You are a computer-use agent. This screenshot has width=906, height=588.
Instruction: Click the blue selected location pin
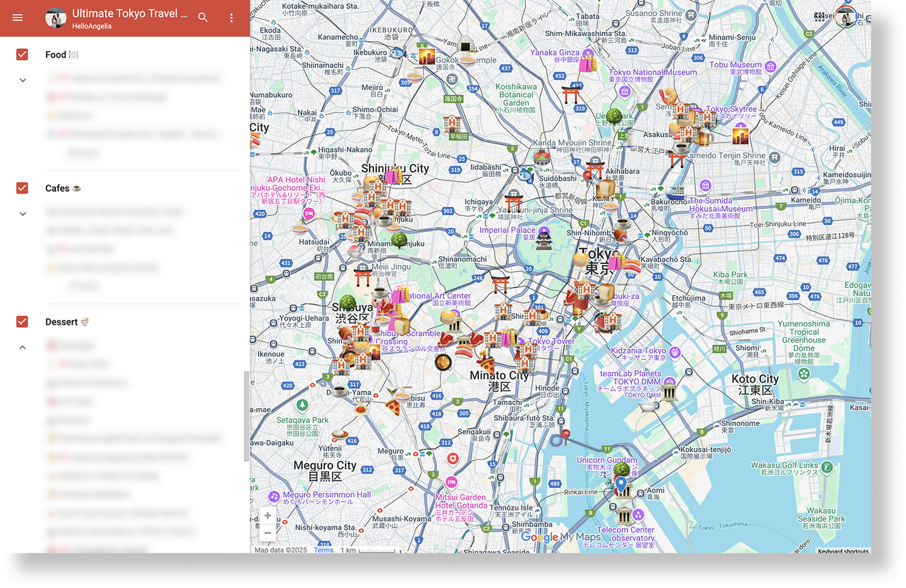click(x=621, y=484)
